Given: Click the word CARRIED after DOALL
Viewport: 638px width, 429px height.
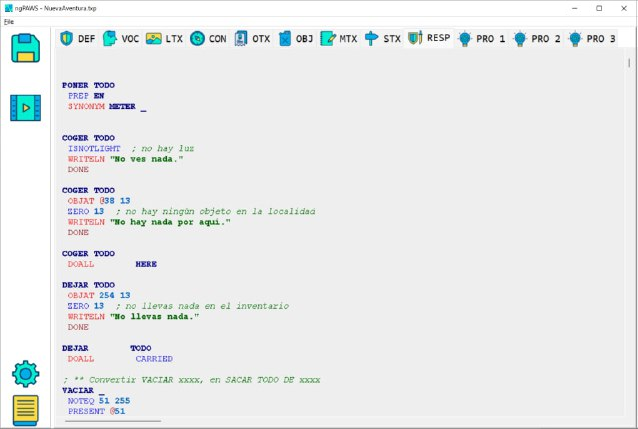Looking at the screenshot, I should (x=154, y=359).
